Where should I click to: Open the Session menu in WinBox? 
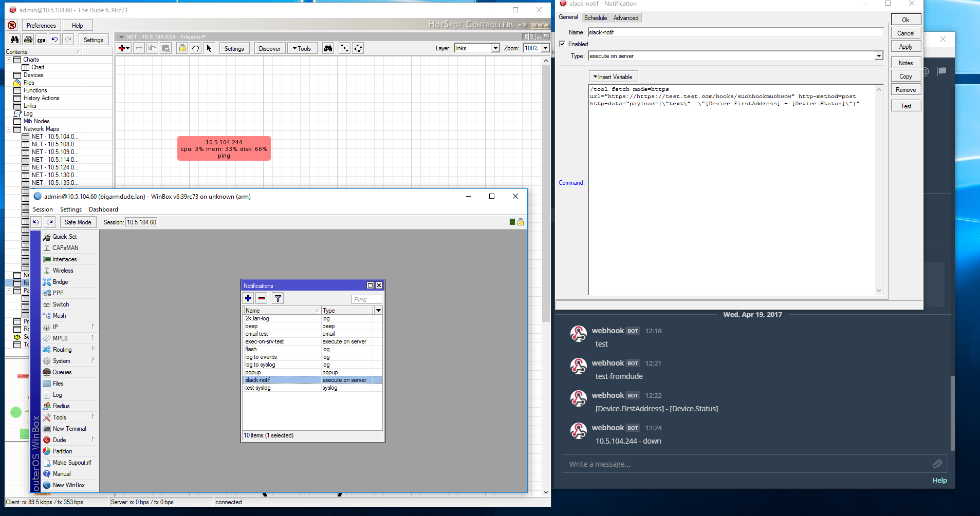pos(43,209)
